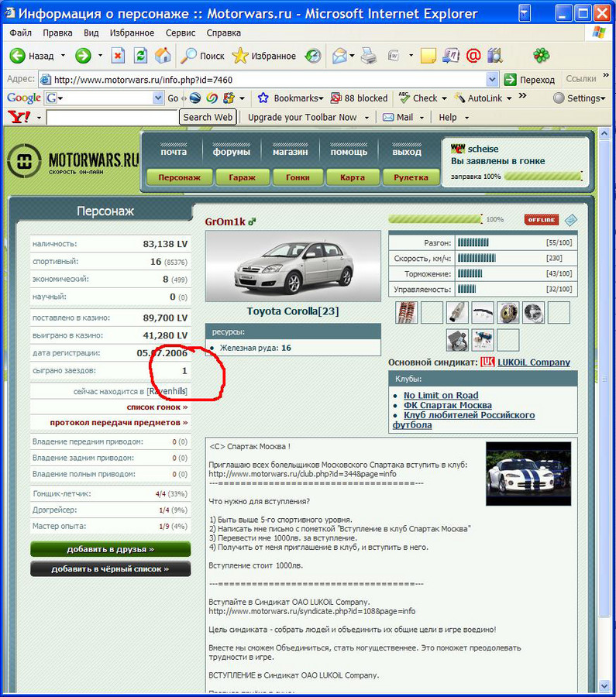Open the Google toolbar Settings dropdown

pyautogui.click(x=603, y=98)
